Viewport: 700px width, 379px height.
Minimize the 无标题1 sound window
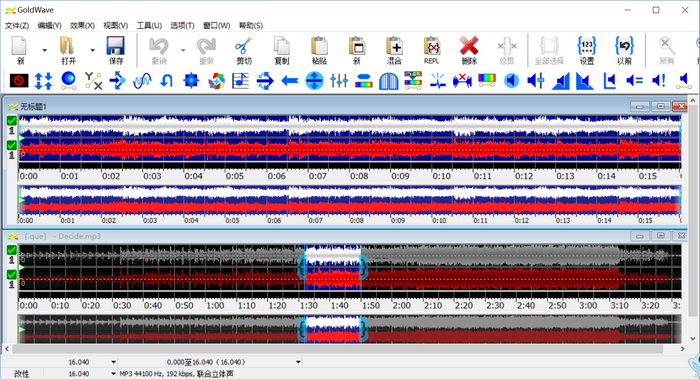pos(640,106)
